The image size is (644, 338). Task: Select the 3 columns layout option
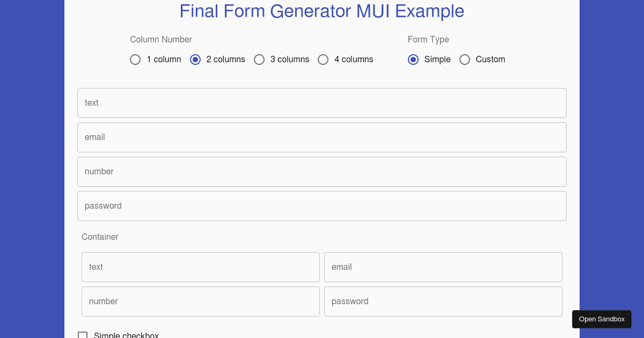point(259,60)
